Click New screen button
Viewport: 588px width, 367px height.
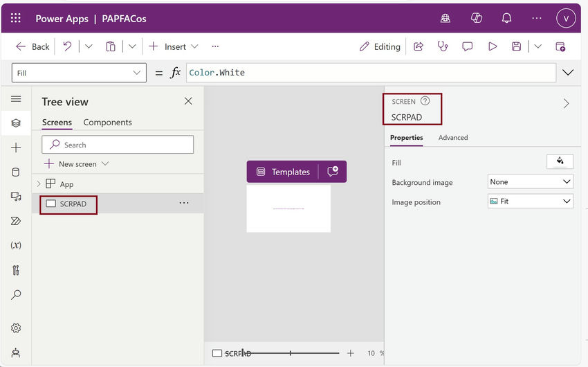77,164
